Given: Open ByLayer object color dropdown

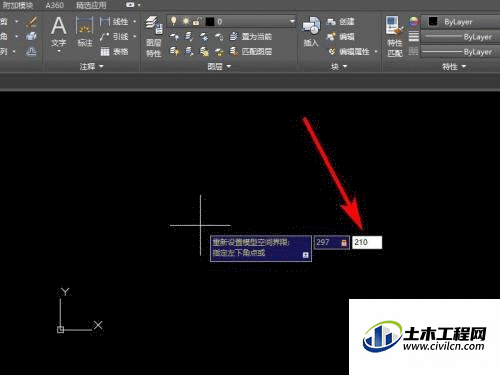Looking at the screenshot, I should tap(460, 22).
